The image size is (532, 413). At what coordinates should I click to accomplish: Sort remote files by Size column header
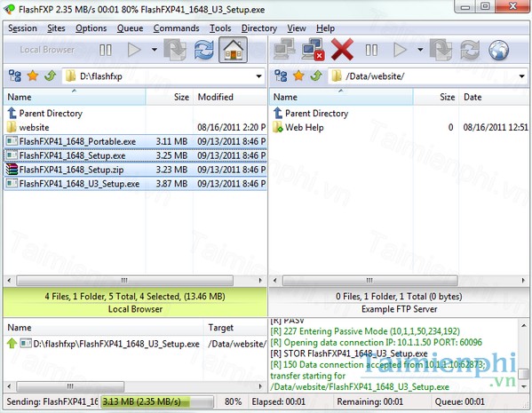pyautogui.click(x=436, y=97)
